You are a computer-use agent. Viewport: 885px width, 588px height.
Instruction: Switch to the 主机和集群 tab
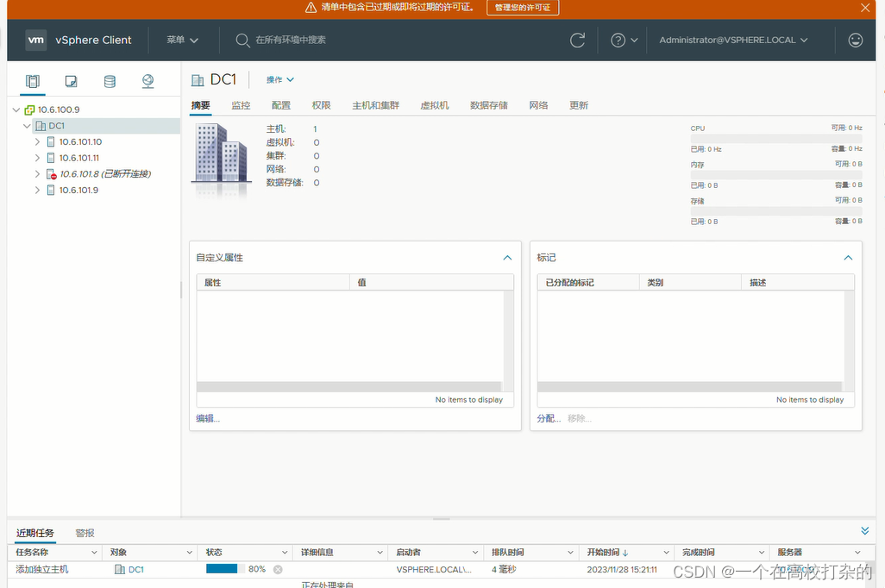tap(376, 105)
